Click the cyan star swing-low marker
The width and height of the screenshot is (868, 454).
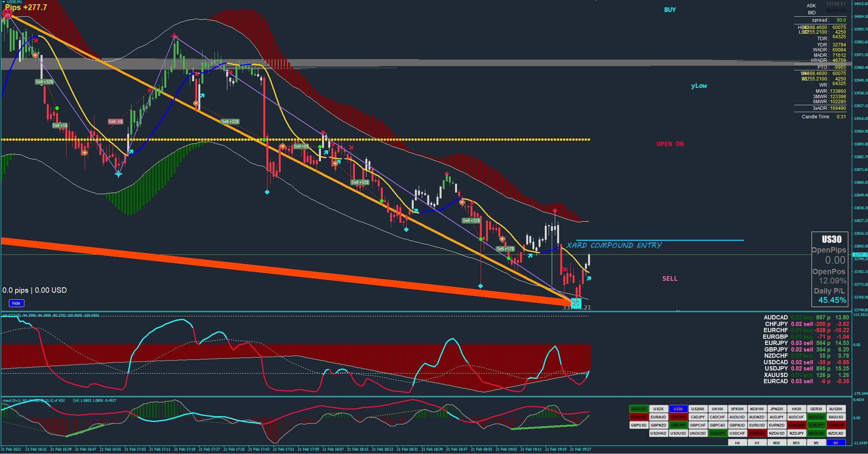point(118,174)
